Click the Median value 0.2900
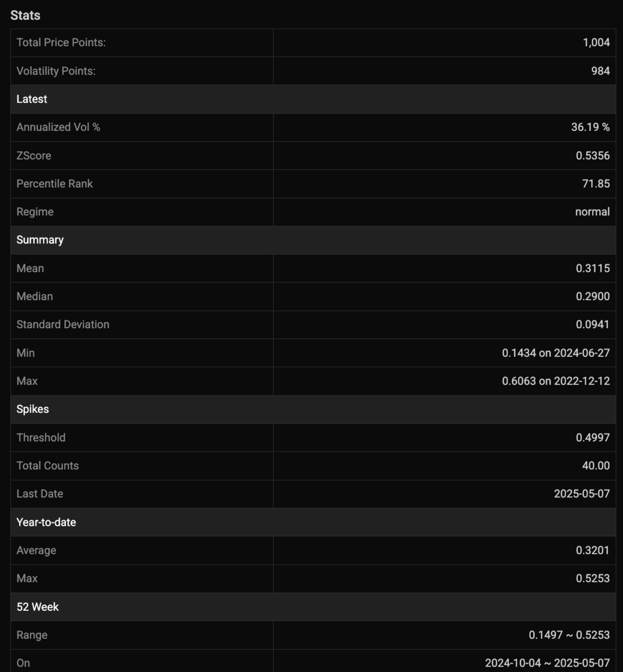Viewport: 623px width, 672px height. pyautogui.click(x=592, y=296)
